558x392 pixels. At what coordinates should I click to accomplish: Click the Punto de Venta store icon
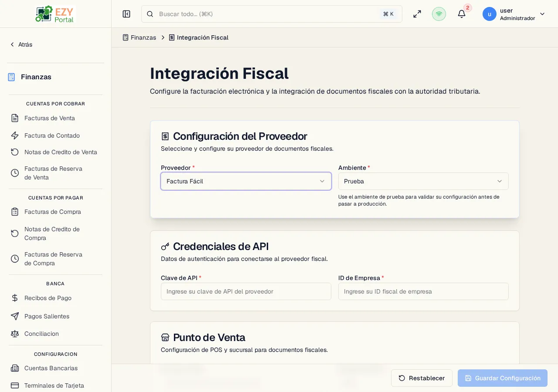click(x=165, y=338)
